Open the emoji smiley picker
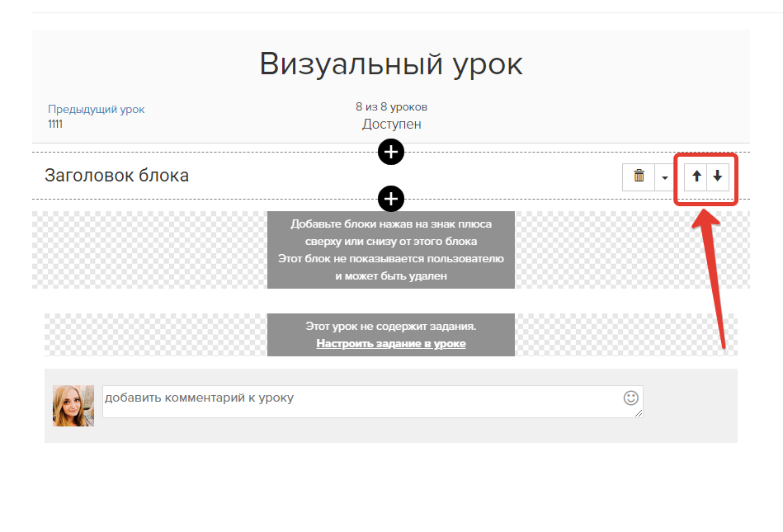 tap(630, 398)
